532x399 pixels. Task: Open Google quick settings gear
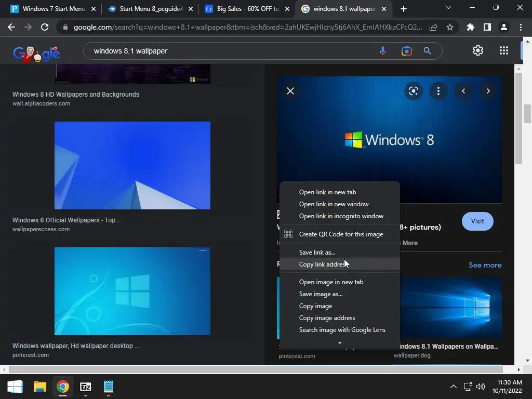[478, 50]
